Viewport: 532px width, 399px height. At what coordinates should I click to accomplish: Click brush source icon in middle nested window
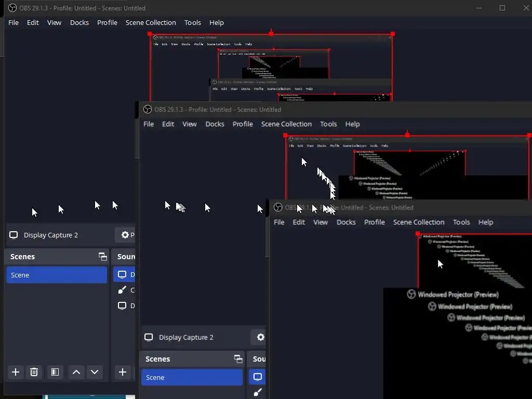coord(258,393)
